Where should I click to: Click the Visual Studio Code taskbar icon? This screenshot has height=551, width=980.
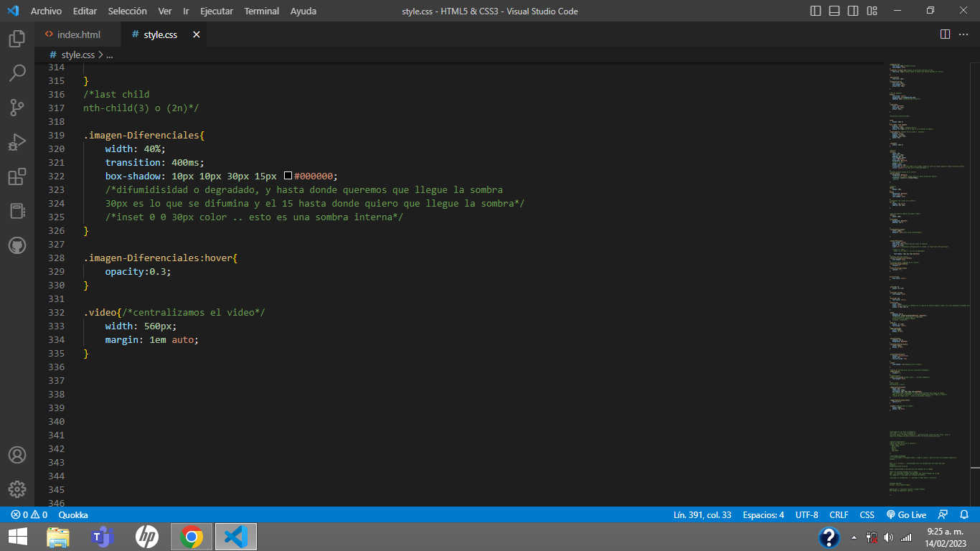click(x=235, y=536)
